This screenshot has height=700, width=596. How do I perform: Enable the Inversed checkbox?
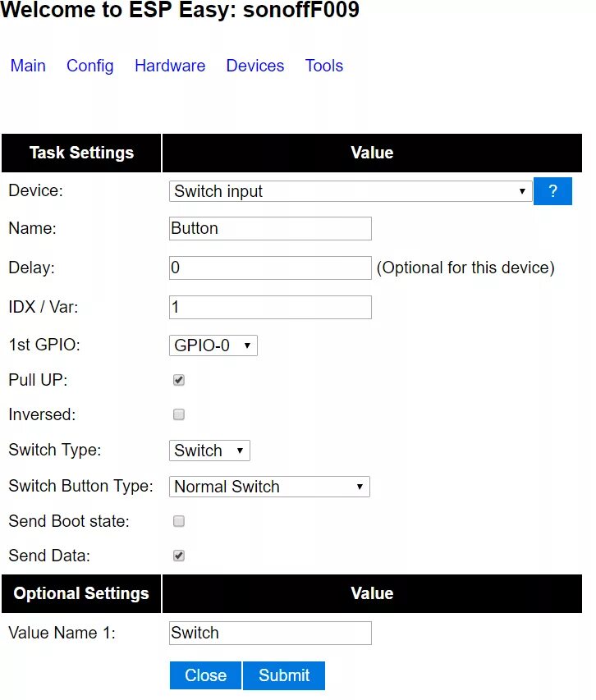(179, 414)
